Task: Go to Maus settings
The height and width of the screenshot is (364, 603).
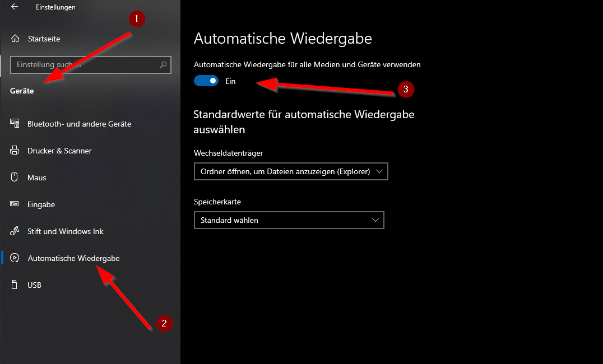Action: 37,178
